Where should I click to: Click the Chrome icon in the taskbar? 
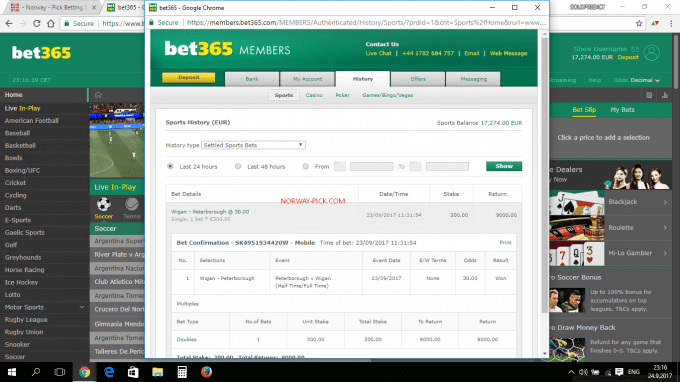pos(84,372)
